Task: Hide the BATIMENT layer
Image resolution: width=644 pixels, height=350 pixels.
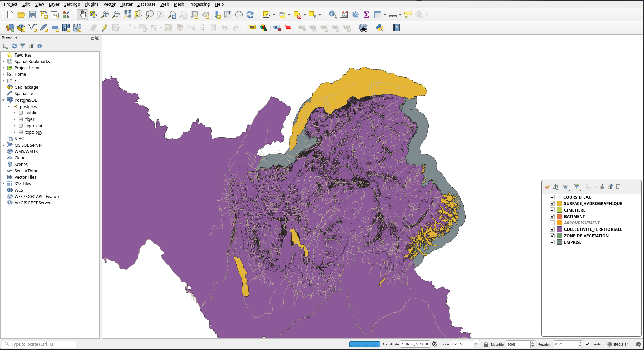Action: coord(552,216)
